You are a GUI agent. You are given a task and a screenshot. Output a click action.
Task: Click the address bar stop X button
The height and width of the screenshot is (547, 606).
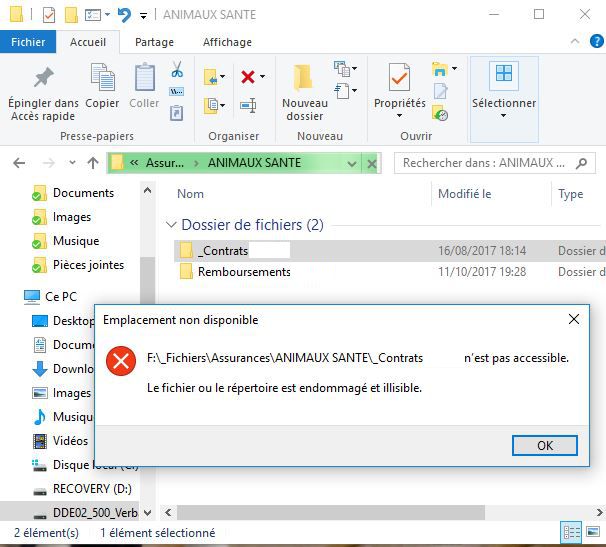pos(371,164)
